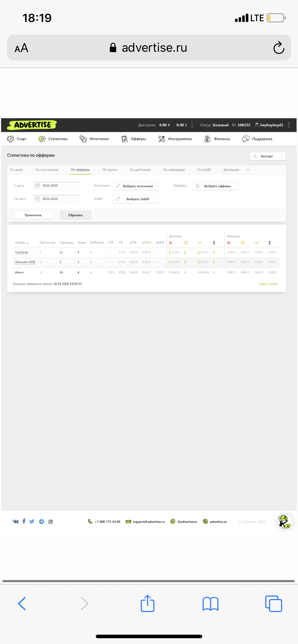This screenshot has width=298, height=644.
Task: Click the VK social icon in footer
Action: [x=15, y=521]
